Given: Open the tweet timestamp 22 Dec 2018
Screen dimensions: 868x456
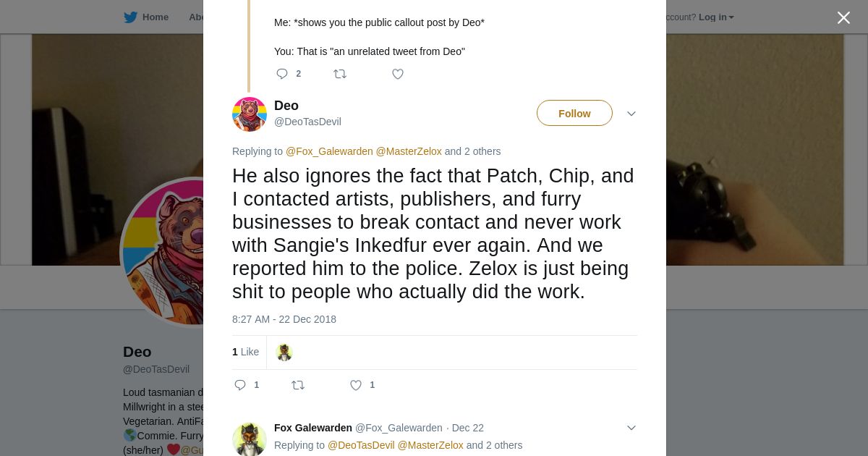Looking at the screenshot, I should coord(284,319).
